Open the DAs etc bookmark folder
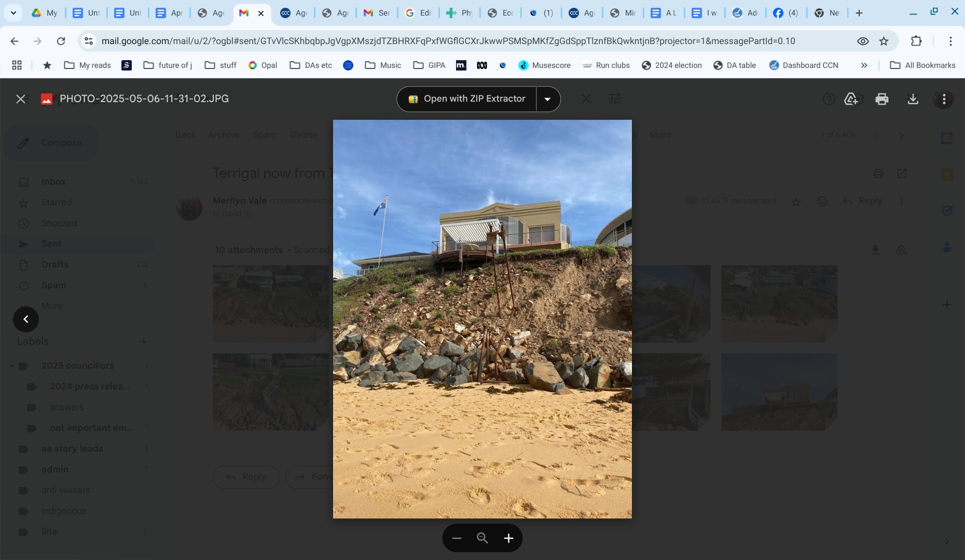This screenshot has width=965, height=560. pyautogui.click(x=311, y=65)
